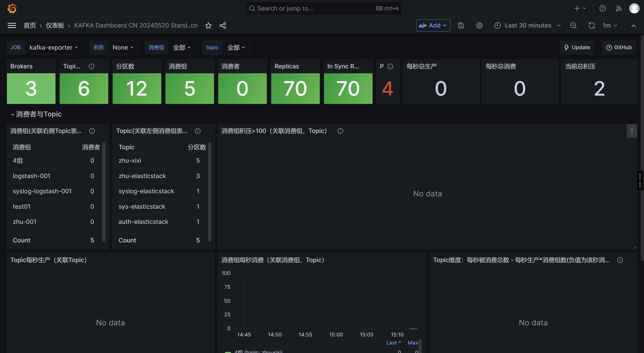Sort legend by Max column
The height and width of the screenshot is (353, 644).
click(413, 342)
